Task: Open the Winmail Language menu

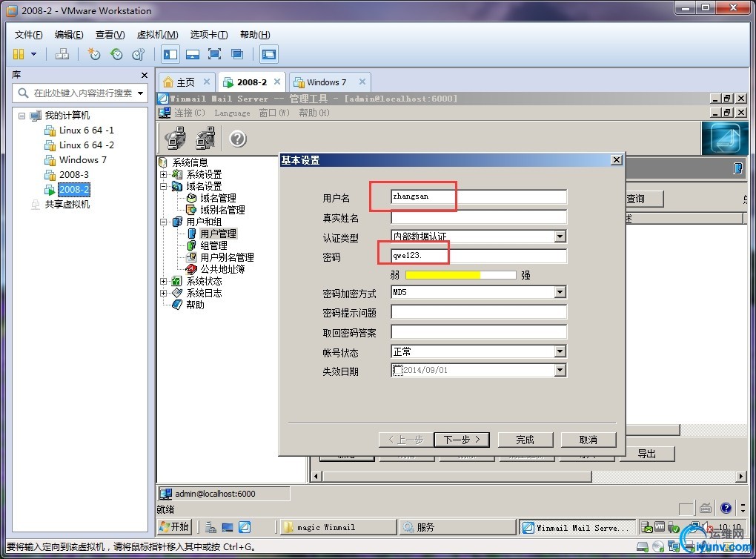Action: coord(232,113)
